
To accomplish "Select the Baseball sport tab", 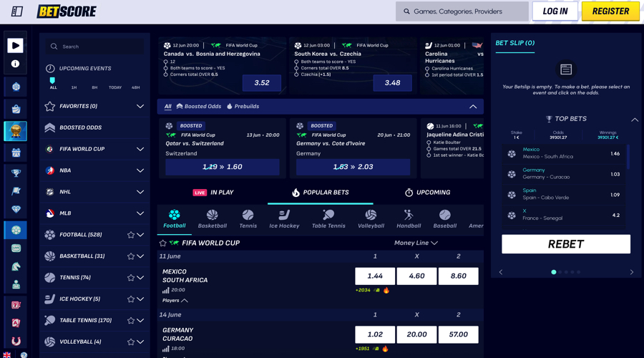I will tap(445, 219).
